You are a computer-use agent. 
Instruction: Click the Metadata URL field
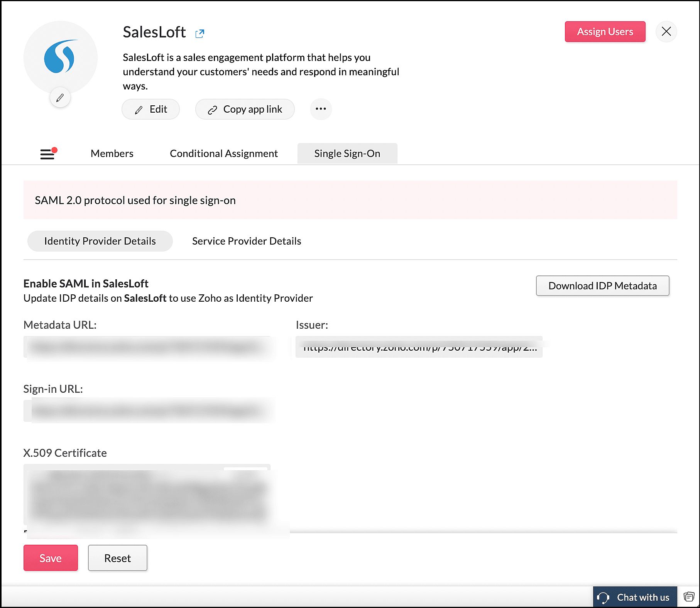pos(147,347)
